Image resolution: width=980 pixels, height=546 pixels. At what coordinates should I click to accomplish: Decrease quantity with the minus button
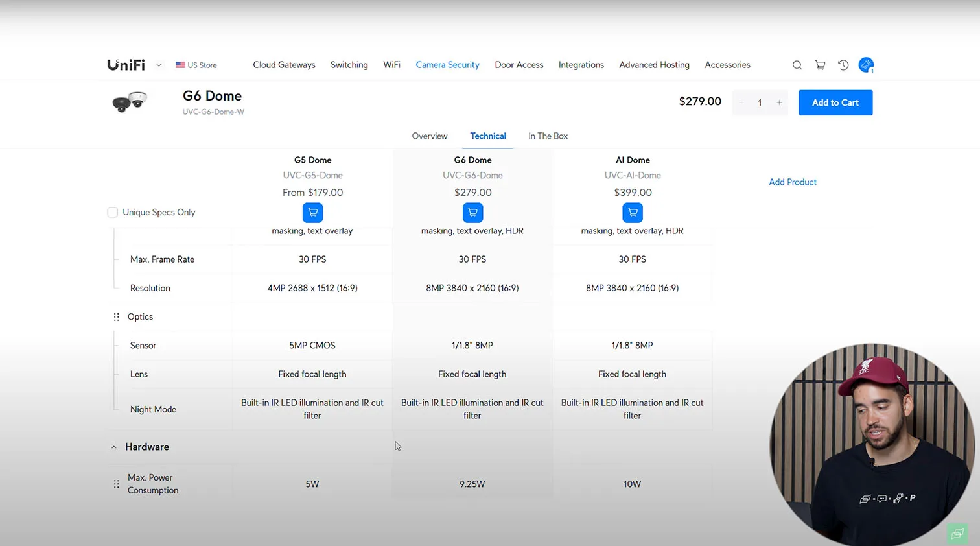741,102
